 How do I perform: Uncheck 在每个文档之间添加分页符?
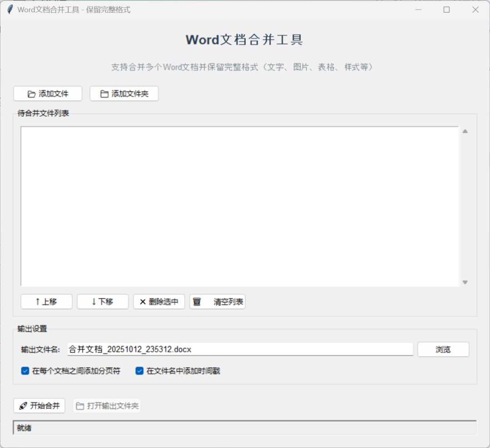pyautogui.click(x=25, y=371)
